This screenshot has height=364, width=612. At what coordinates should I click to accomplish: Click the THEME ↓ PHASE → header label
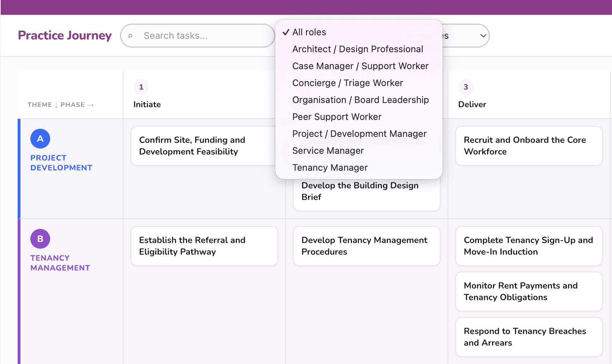click(61, 105)
